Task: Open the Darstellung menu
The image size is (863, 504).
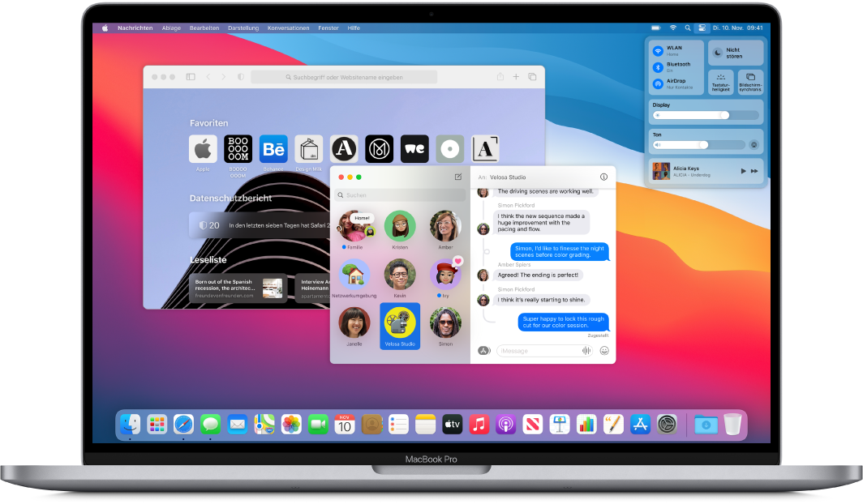Action: [243, 27]
